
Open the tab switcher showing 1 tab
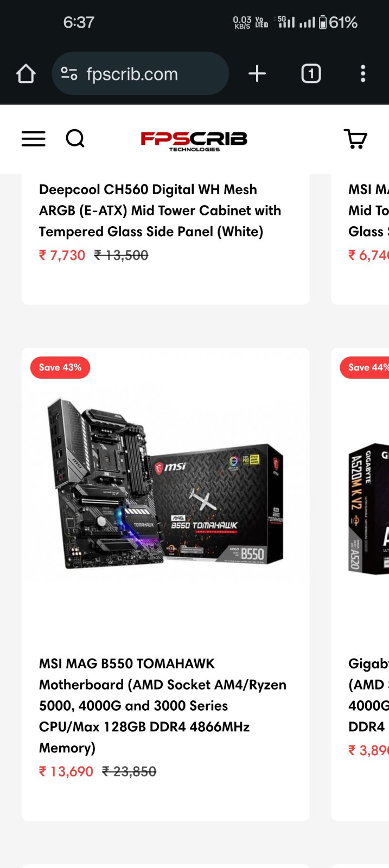coord(311,74)
